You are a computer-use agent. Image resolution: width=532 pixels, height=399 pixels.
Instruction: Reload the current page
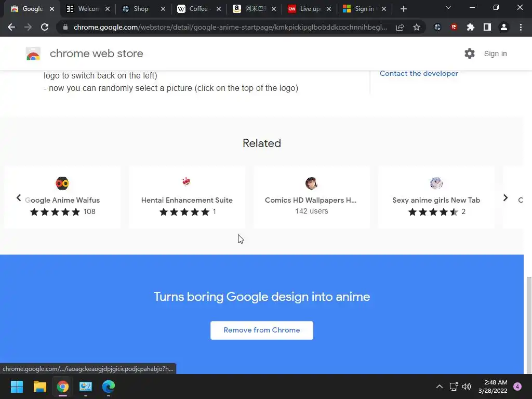point(45,27)
